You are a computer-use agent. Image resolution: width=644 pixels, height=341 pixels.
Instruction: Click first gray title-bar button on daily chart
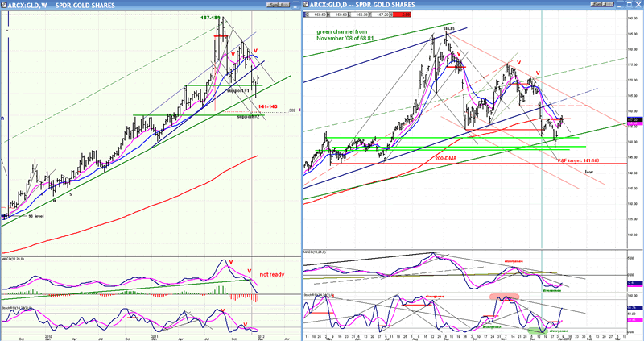pyautogui.click(x=596, y=5)
